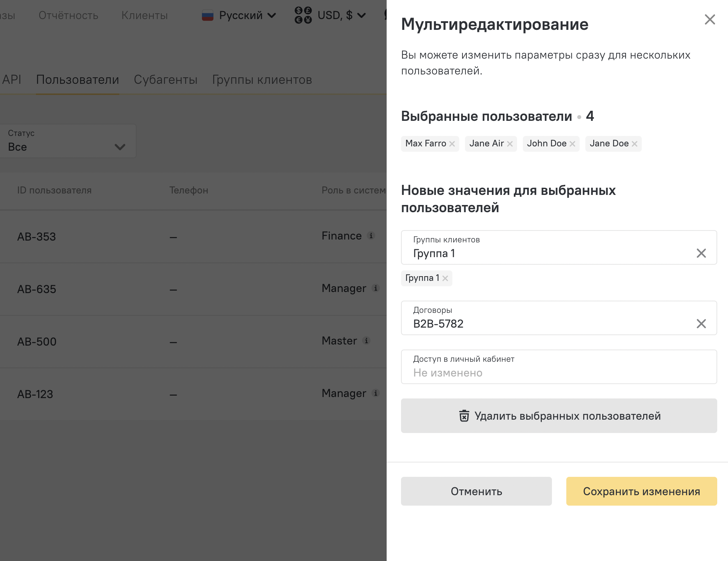
Task: Open the Группы клиентов tab
Action: pos(262,79)
